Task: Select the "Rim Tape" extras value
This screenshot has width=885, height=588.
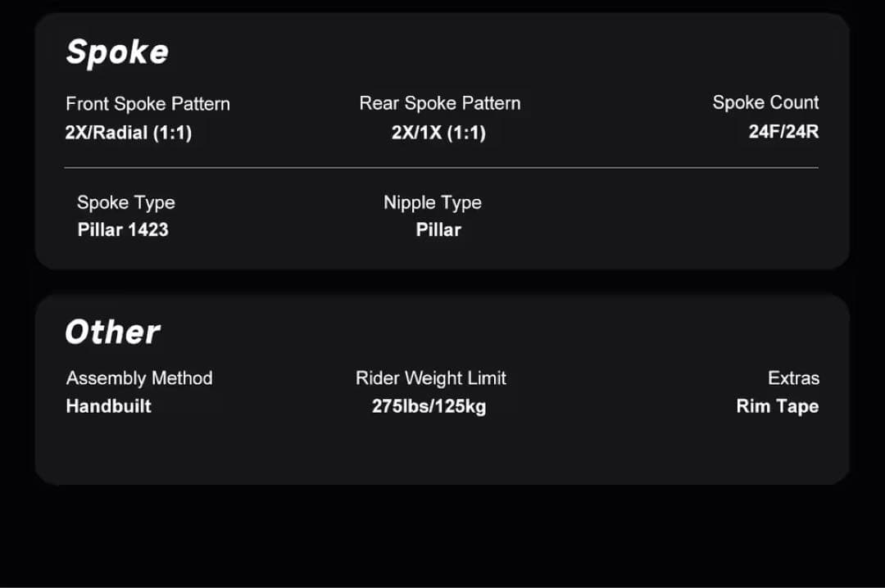Action: [x=777, y=406]
